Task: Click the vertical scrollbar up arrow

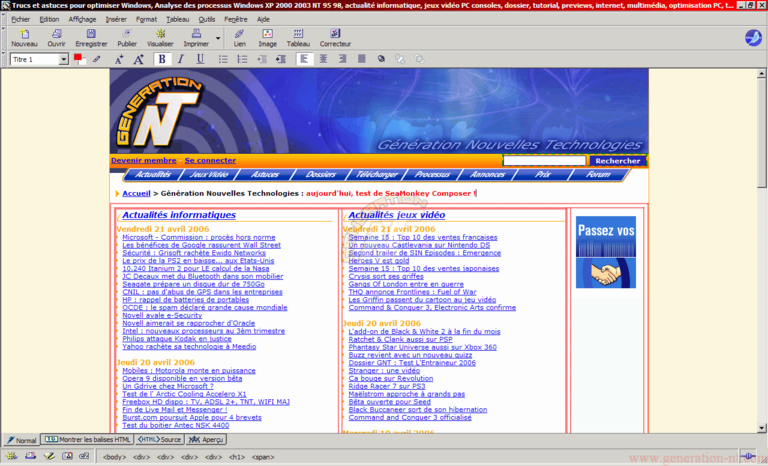Action: pyautogui.click(x=762, y=74)
